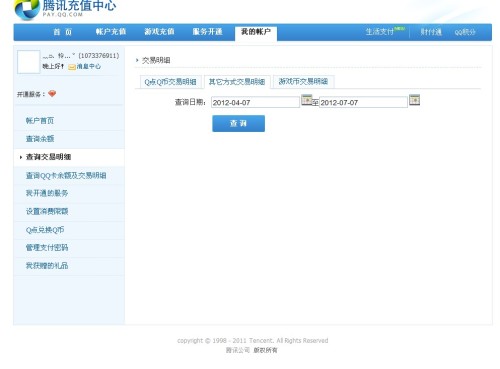Open Q点兑换Q币 sidebar item
This screenshot has height=369, width=500.
(x=45, y=230)
